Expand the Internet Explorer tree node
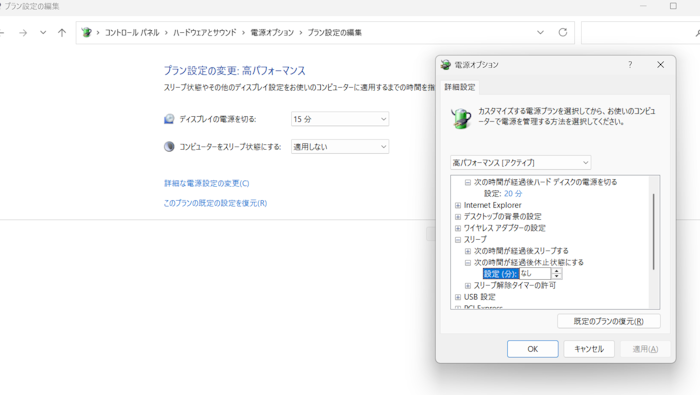Image resolution: width=700 pixels, height=395 pixels. click(x=458, y=205)
